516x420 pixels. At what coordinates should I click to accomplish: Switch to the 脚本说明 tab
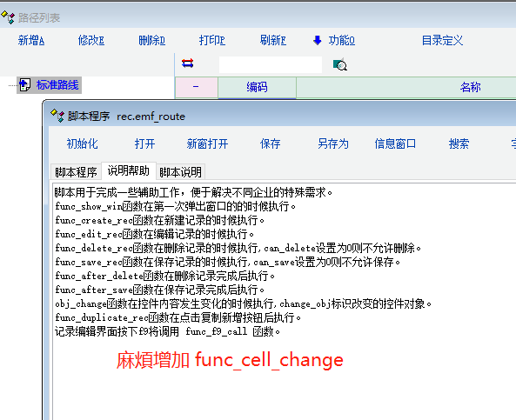(x=180, y=172)
